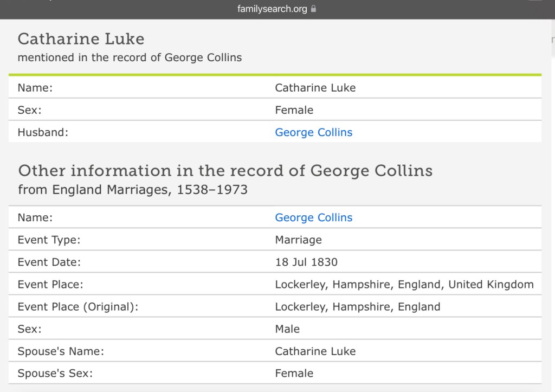Click the 'Husband:' field label
Image resolution: width=555 pixels, height=392 pixels.
[43, 132]
